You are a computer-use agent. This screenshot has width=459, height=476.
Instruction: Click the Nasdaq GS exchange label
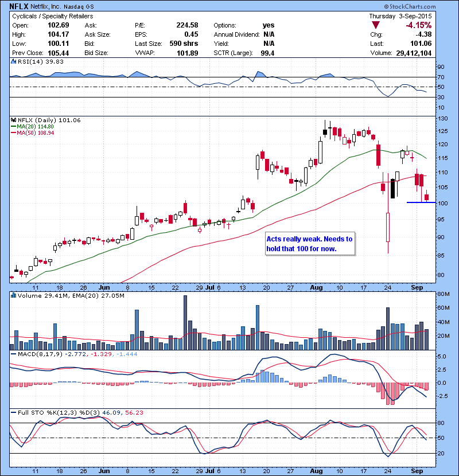click(x=79, y=6)
